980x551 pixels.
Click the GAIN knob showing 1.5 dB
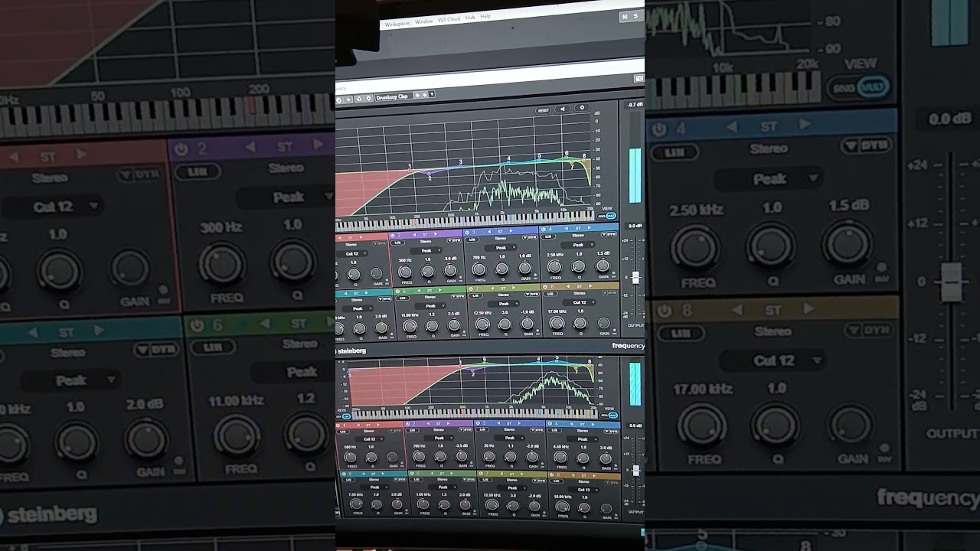(x=603, y=266)
